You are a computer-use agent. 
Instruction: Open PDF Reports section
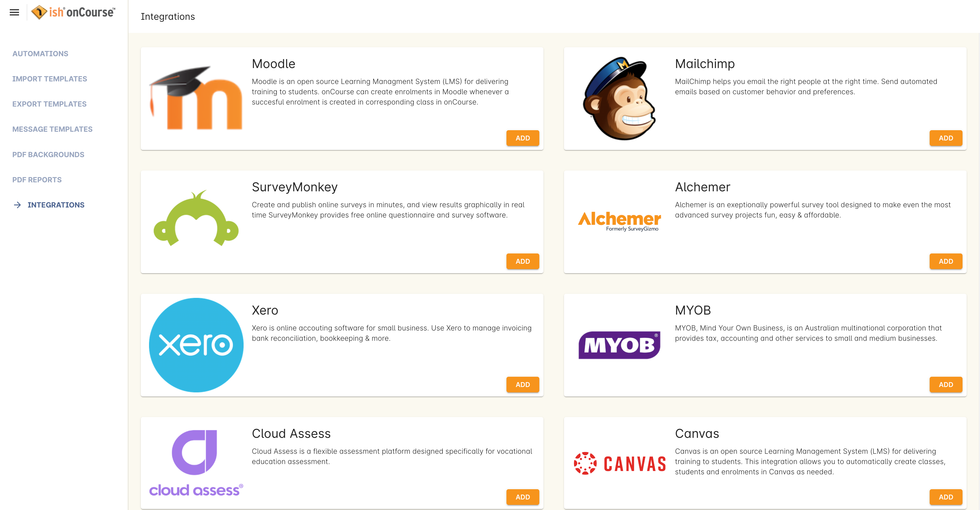pos(37,180)
